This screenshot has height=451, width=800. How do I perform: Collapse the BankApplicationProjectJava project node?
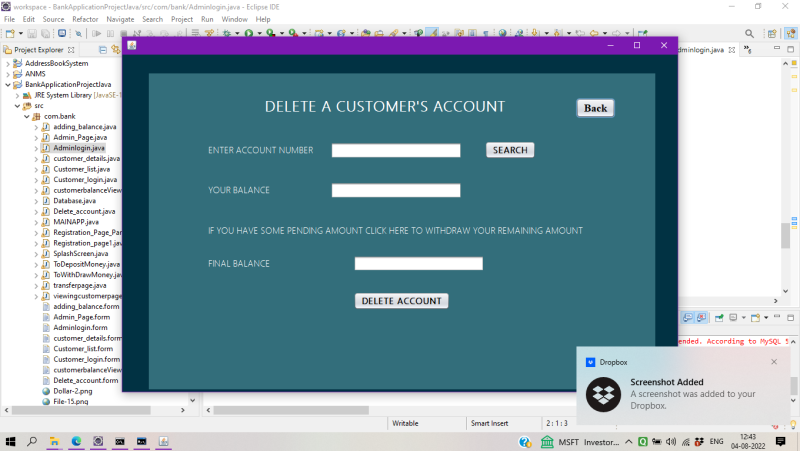coord(8,85)
